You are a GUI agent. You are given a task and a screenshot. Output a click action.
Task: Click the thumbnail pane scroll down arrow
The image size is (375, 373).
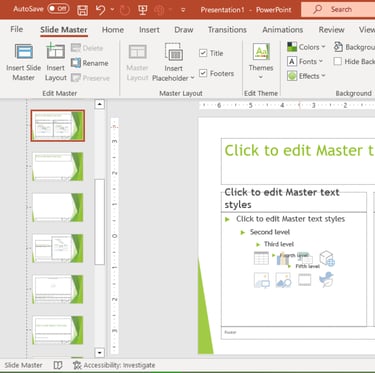(x=99, y=352)
